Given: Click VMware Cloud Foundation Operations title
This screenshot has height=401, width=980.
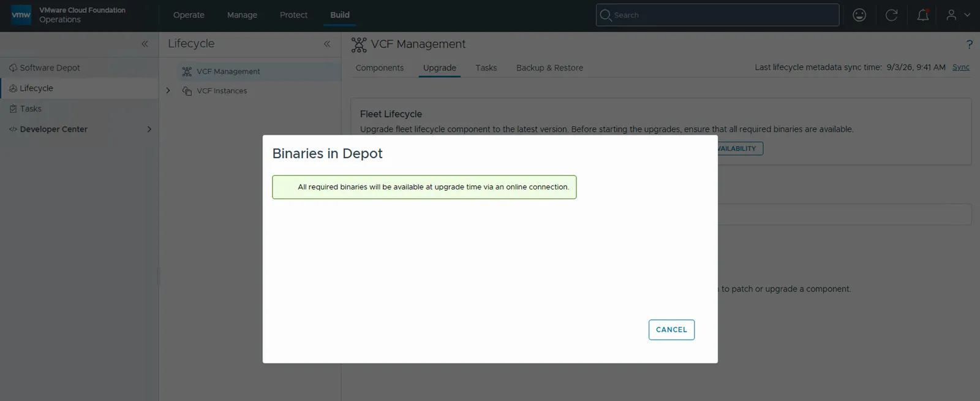Looking at the screenshot, I should (82, 15).
